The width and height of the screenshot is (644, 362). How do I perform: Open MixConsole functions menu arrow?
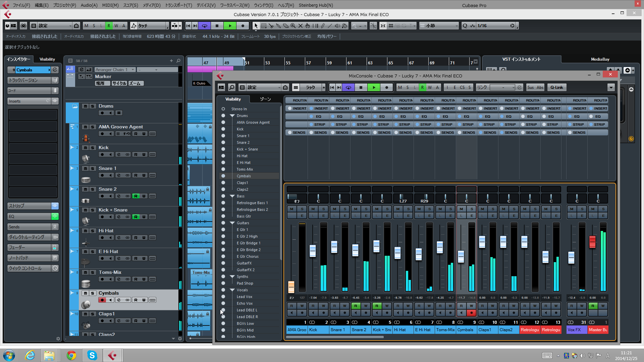click(611, 87)
